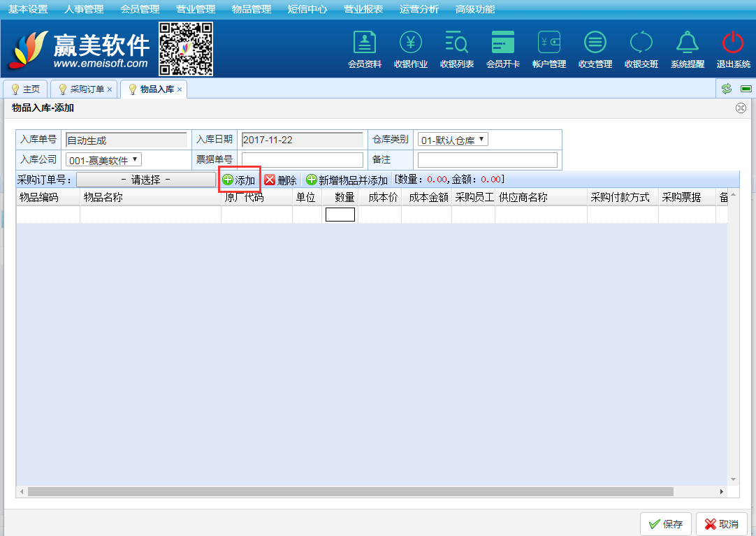The height and width of the screenshot is (536, 756).
Task: Open the 会员资料 member profile icon
Action: pyautogui.click(x=365, y=43)
